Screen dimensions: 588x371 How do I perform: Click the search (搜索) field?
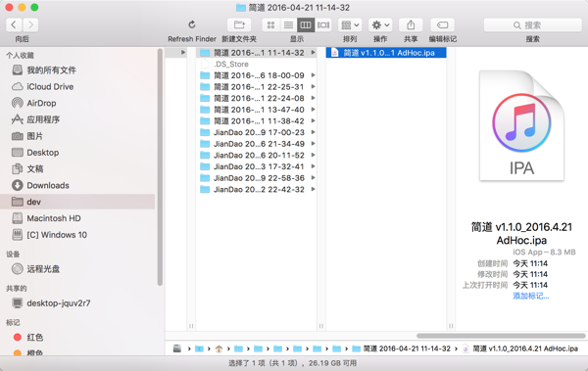532,25
